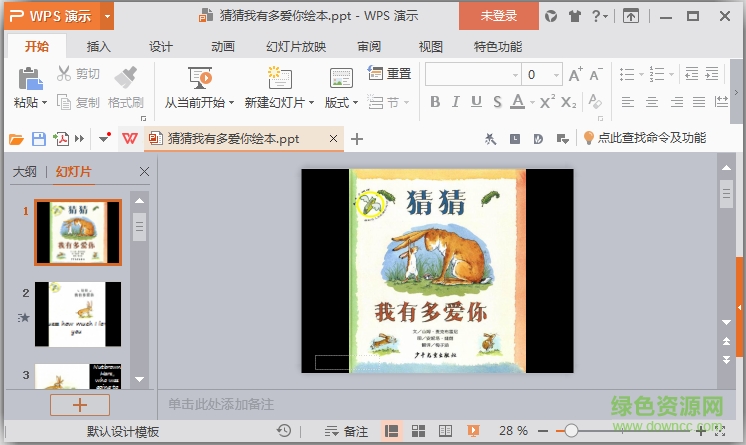
Task: Toggle text shadow S formatting
Action: point(497,102)
